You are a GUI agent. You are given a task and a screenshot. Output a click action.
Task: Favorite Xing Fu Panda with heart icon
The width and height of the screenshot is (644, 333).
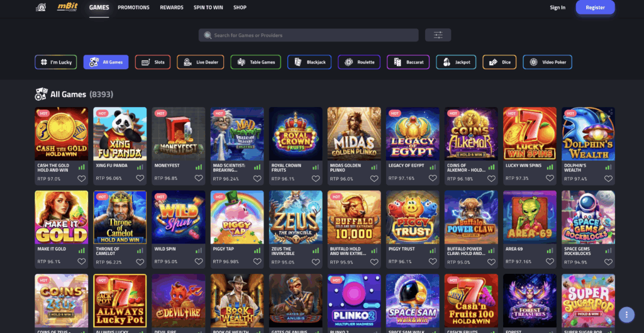140,178
